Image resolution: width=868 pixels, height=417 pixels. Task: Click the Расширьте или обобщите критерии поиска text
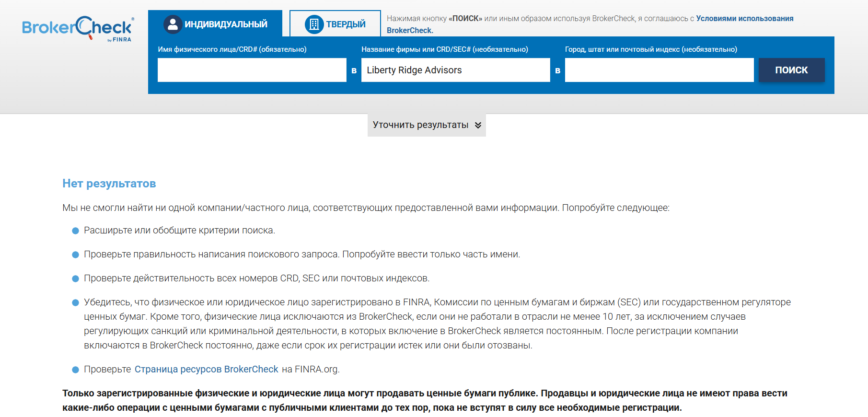click(x=179, y=230)
